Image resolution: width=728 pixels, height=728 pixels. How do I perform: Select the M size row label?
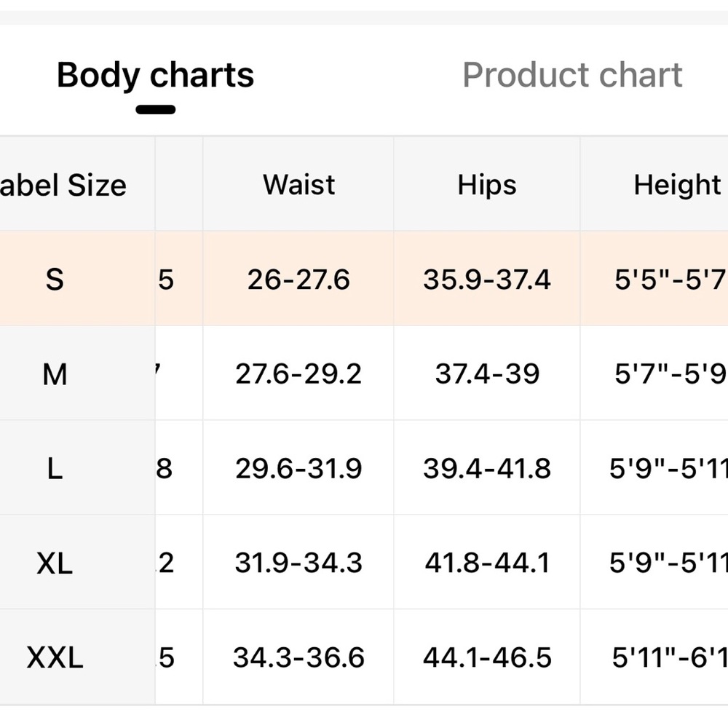(55, 374)
